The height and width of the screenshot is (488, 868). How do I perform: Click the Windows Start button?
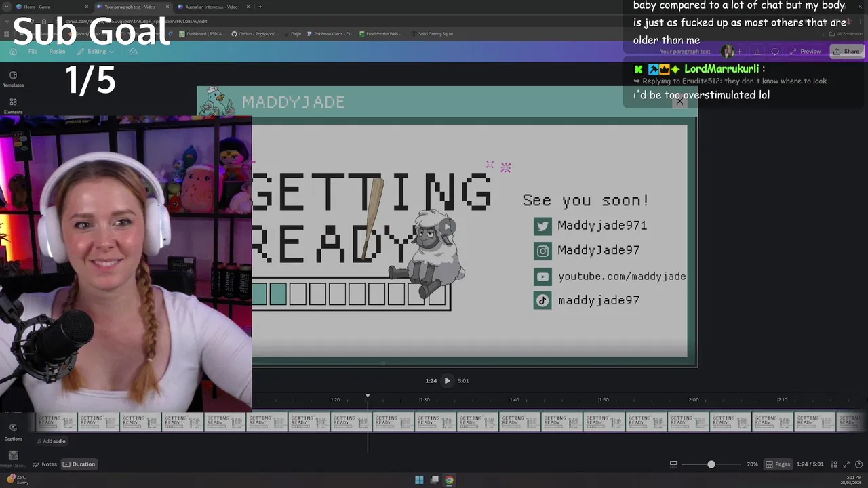point(419,480)
